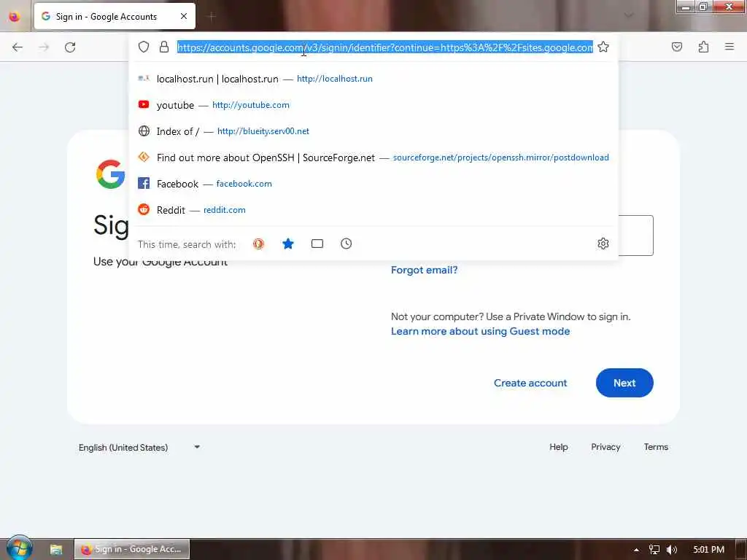747x560 pixels.
Task: Click the volume speaker tray icon
Action: [672, 550]
